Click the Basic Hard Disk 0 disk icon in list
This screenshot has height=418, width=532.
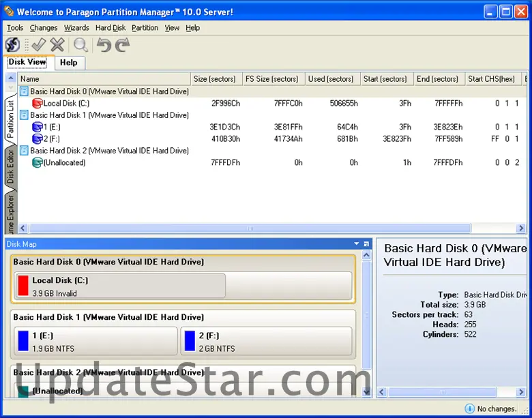pos(24,91)
